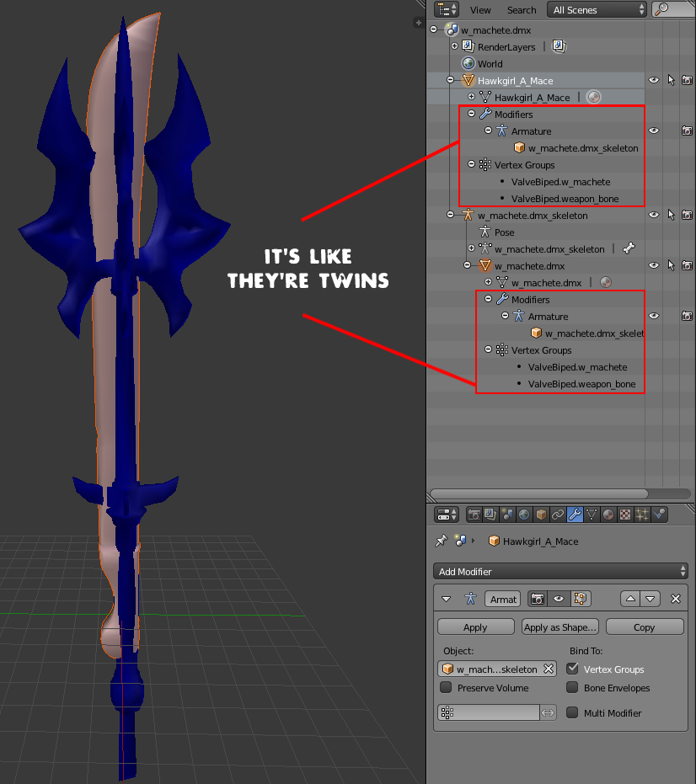
Task: Expand the RenderLayers tree node
Action: (454, 46)
